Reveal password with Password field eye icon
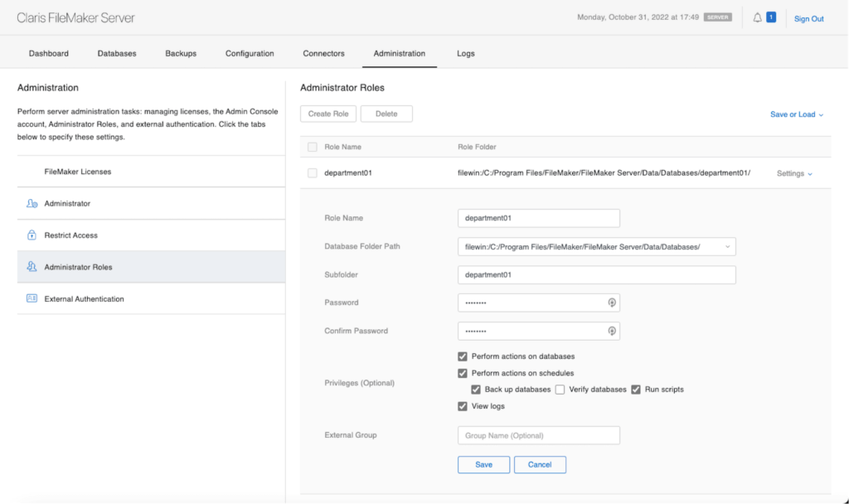 click(611, 303)
